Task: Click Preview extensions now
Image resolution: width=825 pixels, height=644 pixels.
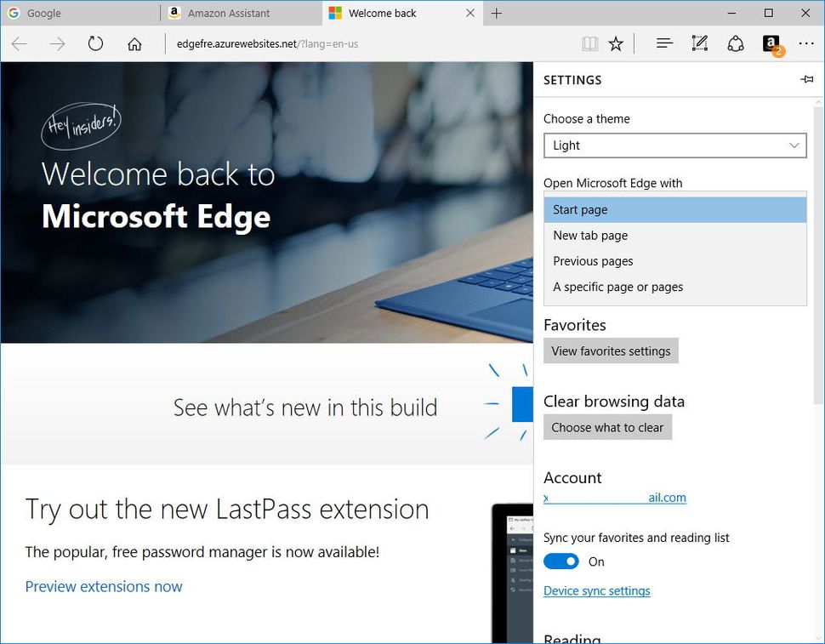Action: pyautogui.click(x=104, y=586)
